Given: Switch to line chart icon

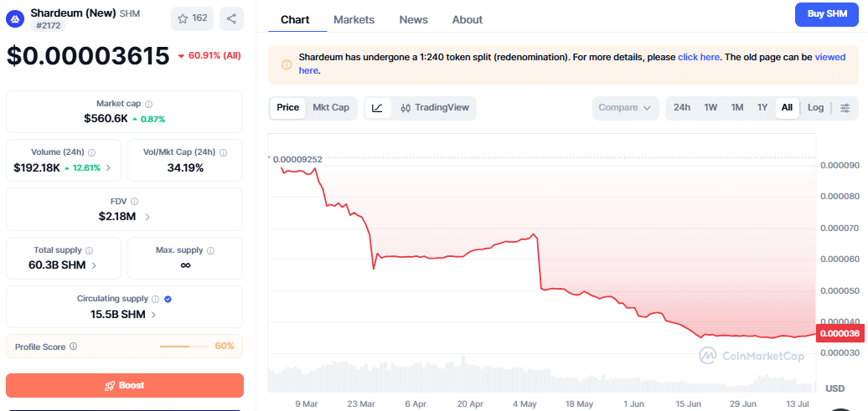Looking at the screenshot, I should pos(378,108).
